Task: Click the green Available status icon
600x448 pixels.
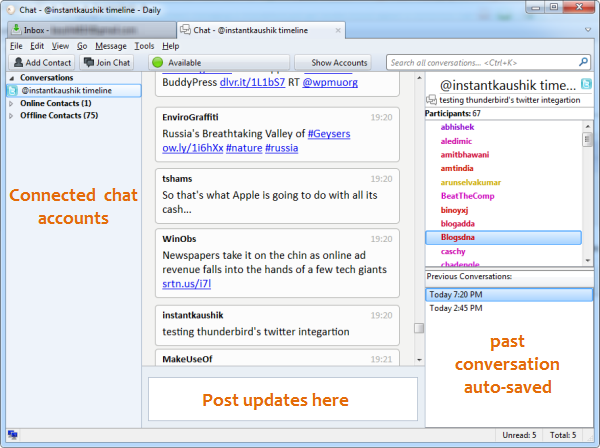Action: (157, 63)
